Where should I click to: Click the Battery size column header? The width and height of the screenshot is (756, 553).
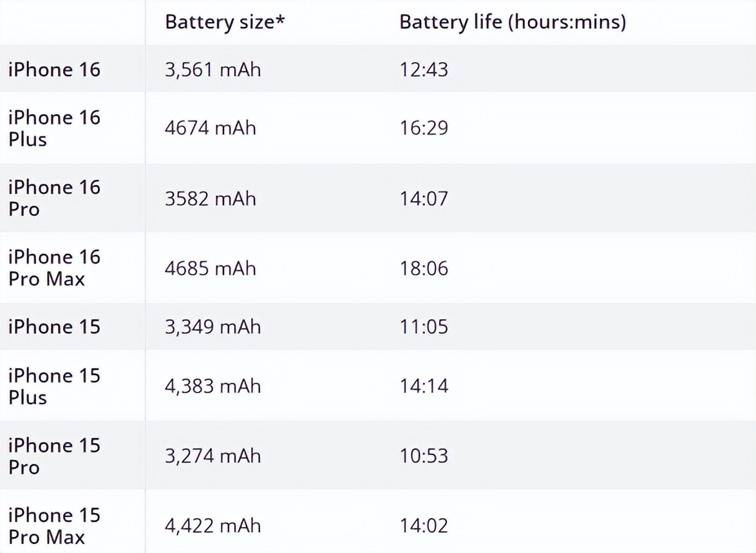point(225,22)
